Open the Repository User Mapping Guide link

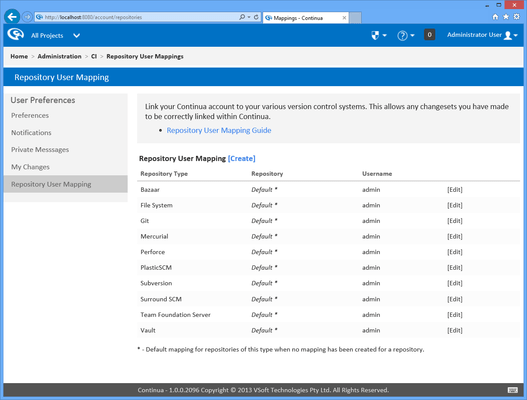pos(219,130)
